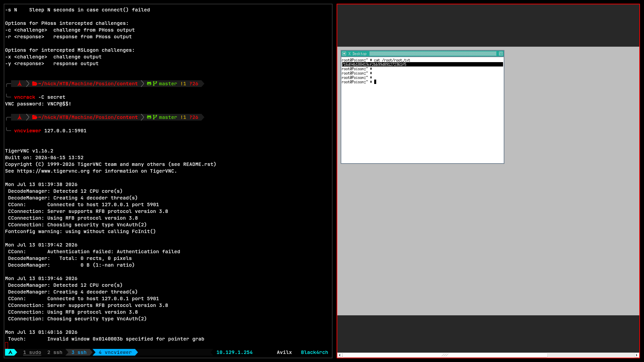Click the git branch icon next to master in second prompt

pos(155,117)
